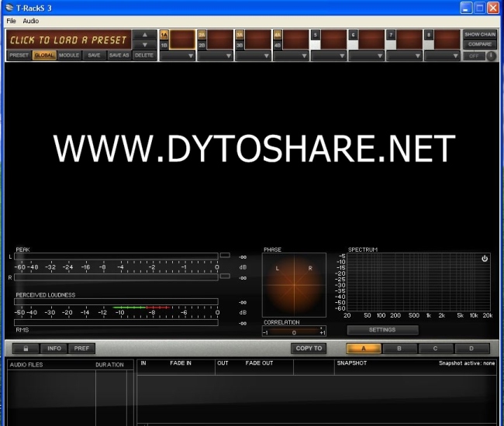Image resolution: width=504 pixels, height=426 pixels.
Task: Select module slot 2A
Action: [202, 35]
